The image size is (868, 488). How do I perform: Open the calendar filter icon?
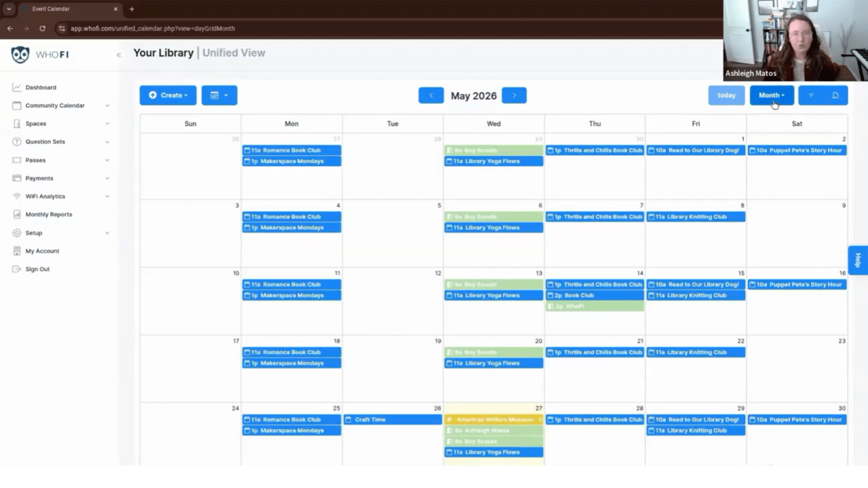[811, 95]
